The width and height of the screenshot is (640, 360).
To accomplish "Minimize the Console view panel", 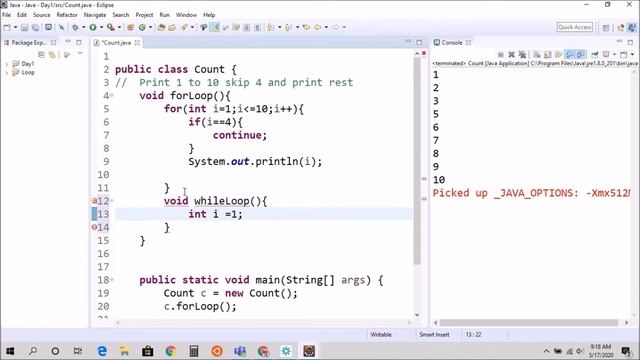I will point(619,42).
